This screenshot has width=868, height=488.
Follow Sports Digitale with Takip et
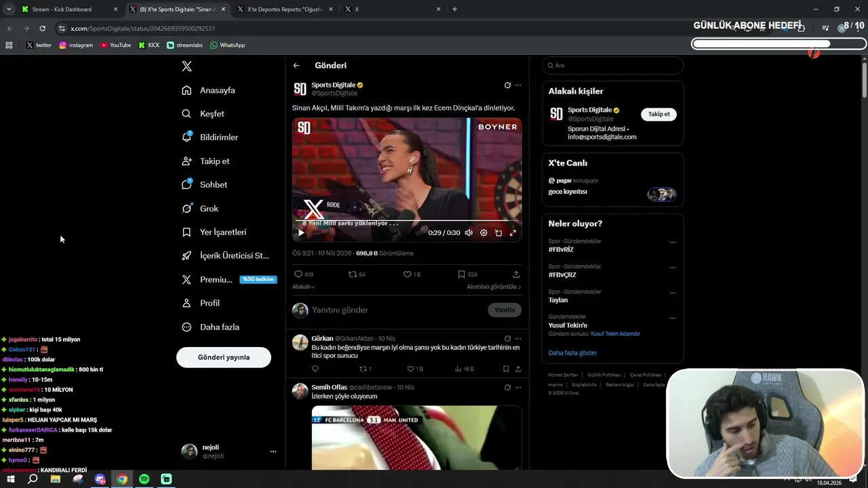[658, 114]
